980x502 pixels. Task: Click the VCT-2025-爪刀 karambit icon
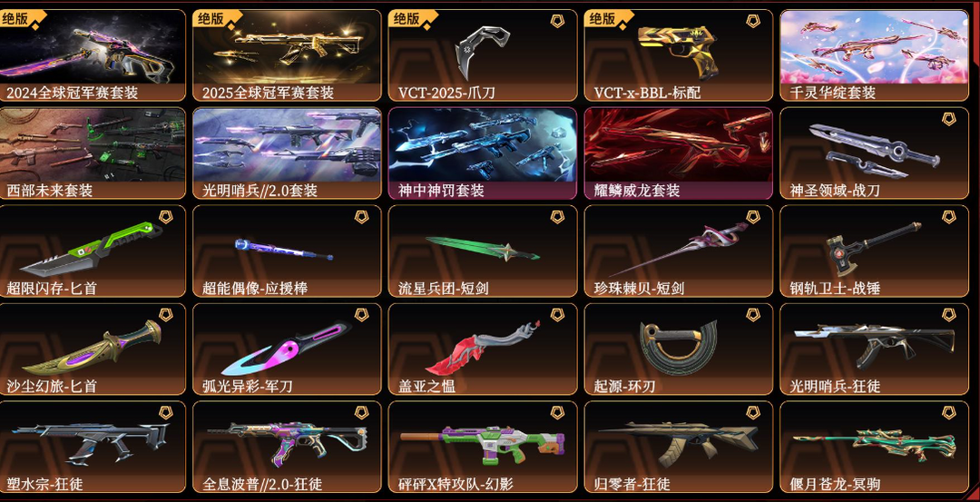483,55
